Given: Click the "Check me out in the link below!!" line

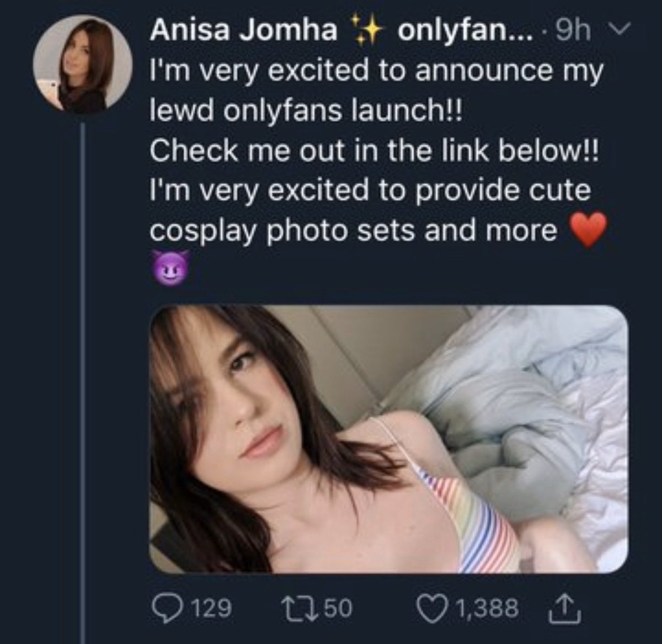Looking at the screenshot, I should pos(373,150).
